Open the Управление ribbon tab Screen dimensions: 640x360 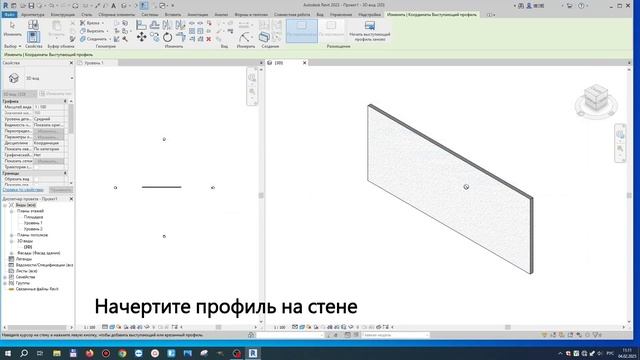tap(341, 15)
